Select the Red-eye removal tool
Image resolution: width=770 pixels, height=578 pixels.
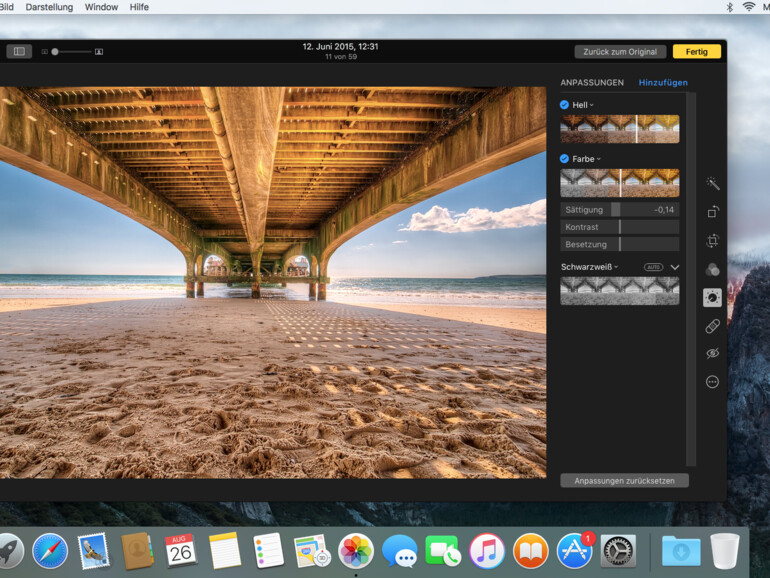coord(713,354)
